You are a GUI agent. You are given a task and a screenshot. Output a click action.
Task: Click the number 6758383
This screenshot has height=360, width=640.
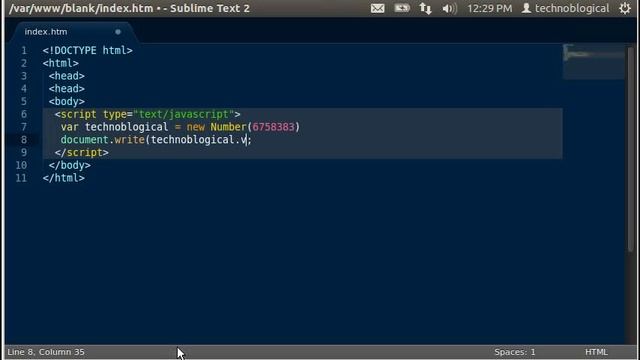pyautogui.click(x=273, y=127)
